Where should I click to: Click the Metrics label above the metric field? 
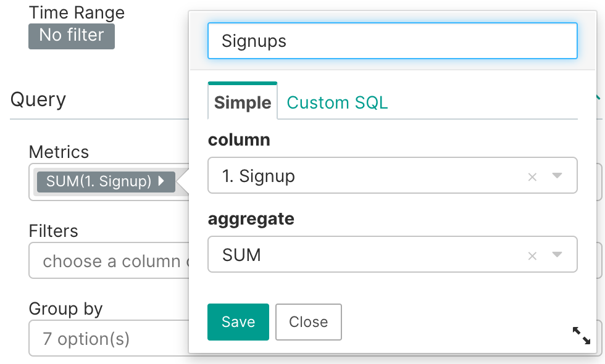(x=59, y=152)
